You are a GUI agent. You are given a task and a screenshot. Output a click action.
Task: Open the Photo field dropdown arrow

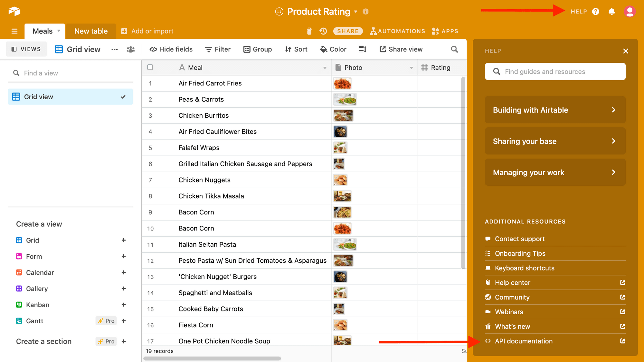pos(411,68)
